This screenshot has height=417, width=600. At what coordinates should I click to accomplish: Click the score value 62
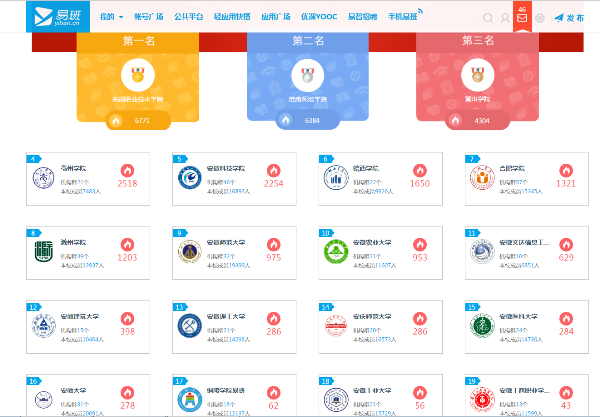point(274,406)
